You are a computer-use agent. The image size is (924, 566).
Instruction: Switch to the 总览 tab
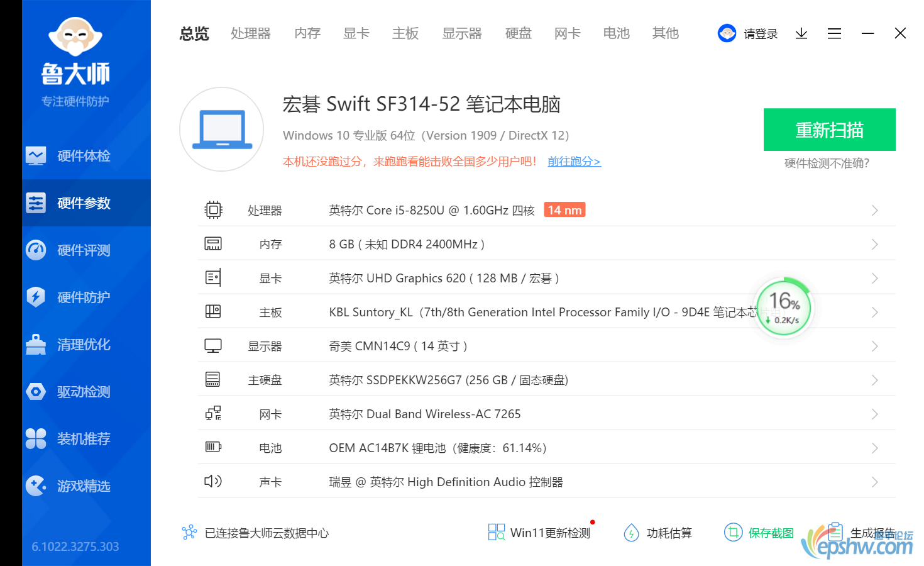click(194, 33)
